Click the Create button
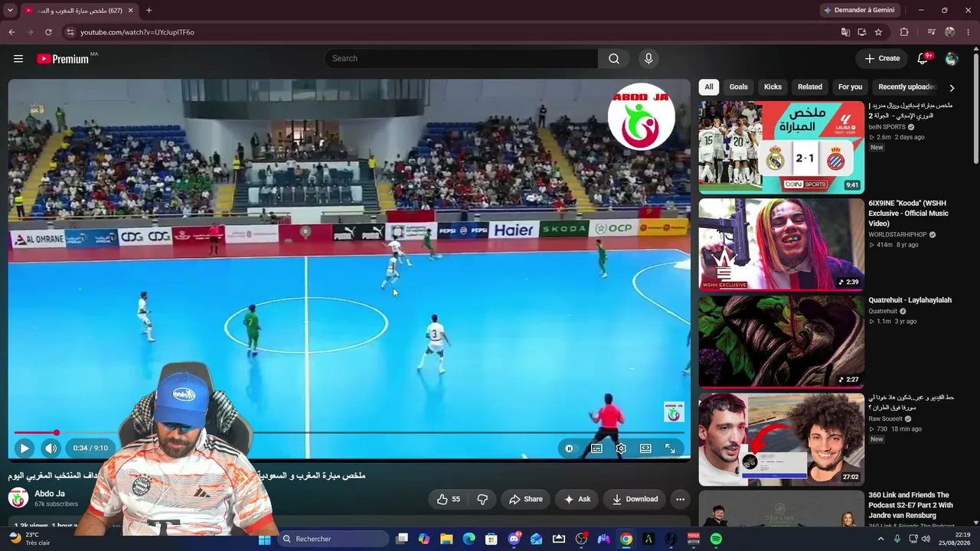This screenshot has width=980, height=551. pos(882,59)
